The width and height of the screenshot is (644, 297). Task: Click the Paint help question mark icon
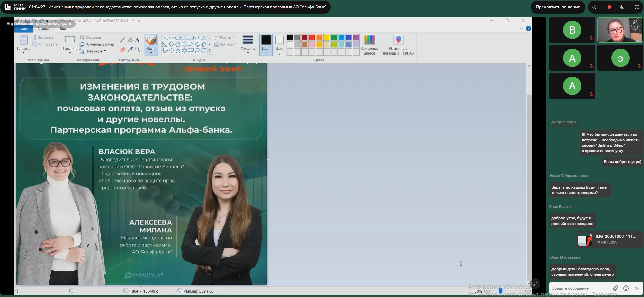click(x=528, y=28)
